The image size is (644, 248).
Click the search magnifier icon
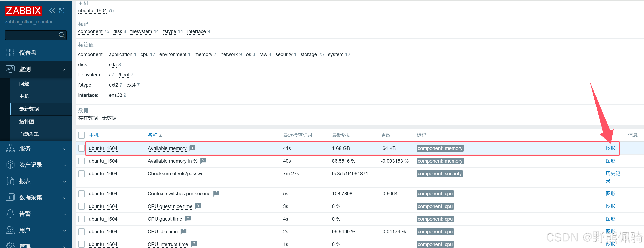pyautogui.click(x=61, y=35)
